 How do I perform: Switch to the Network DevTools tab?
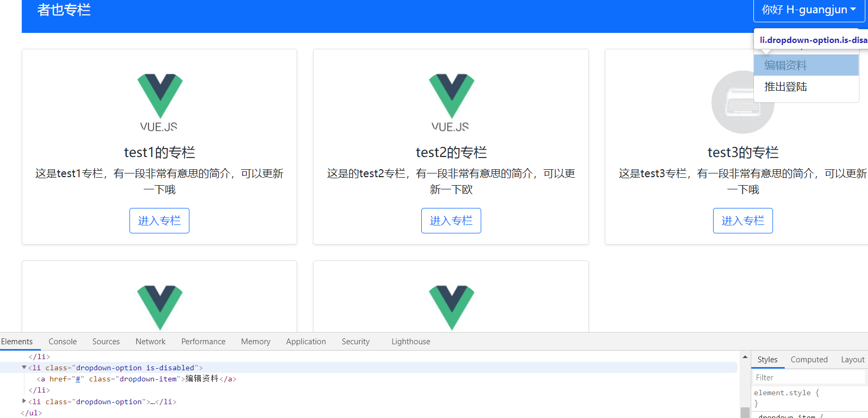[x=151, y=342]
